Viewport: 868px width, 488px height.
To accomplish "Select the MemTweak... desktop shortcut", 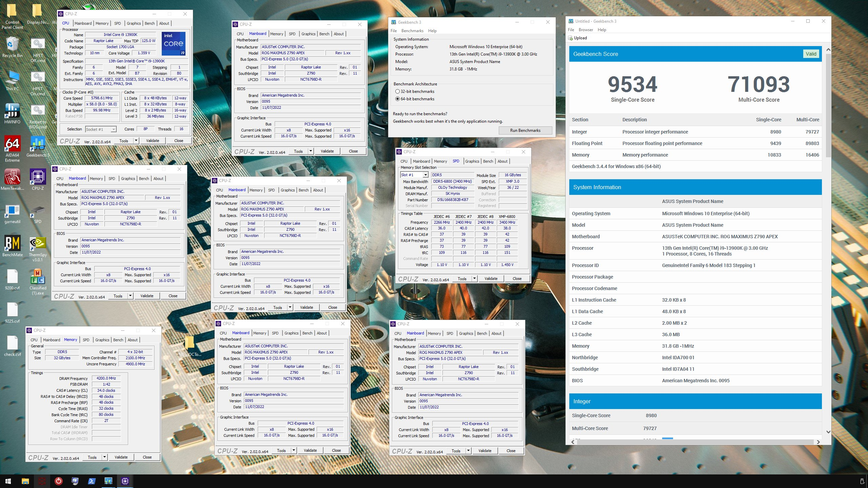I will coord(12,180).
